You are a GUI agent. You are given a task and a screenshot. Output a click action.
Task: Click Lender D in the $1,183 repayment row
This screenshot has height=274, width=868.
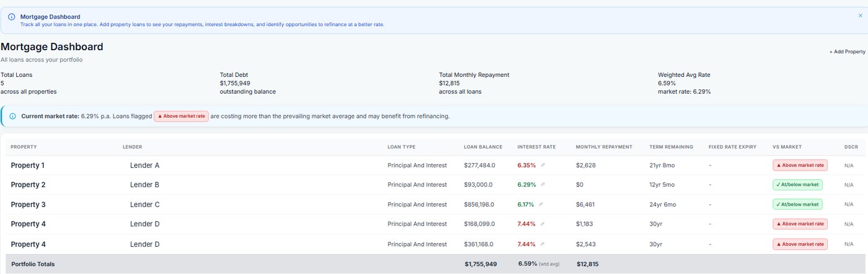click(x=145, y=224)
